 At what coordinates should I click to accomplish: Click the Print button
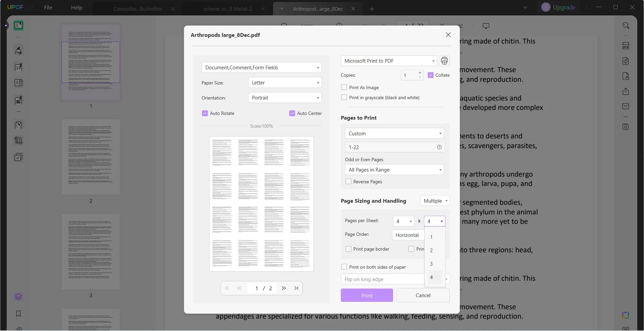pyautogui.click(x=366, y=295)
